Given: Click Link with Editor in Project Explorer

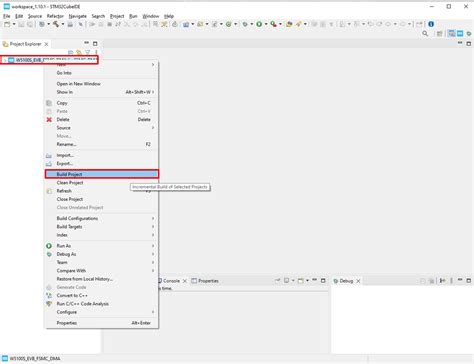Looking at the screenshot, I should [79, 52].
